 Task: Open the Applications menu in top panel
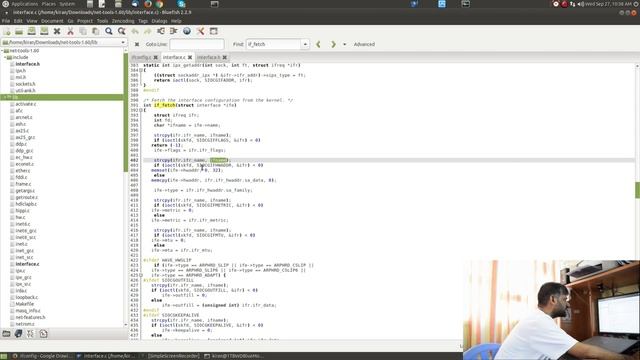tap(24, 4)
